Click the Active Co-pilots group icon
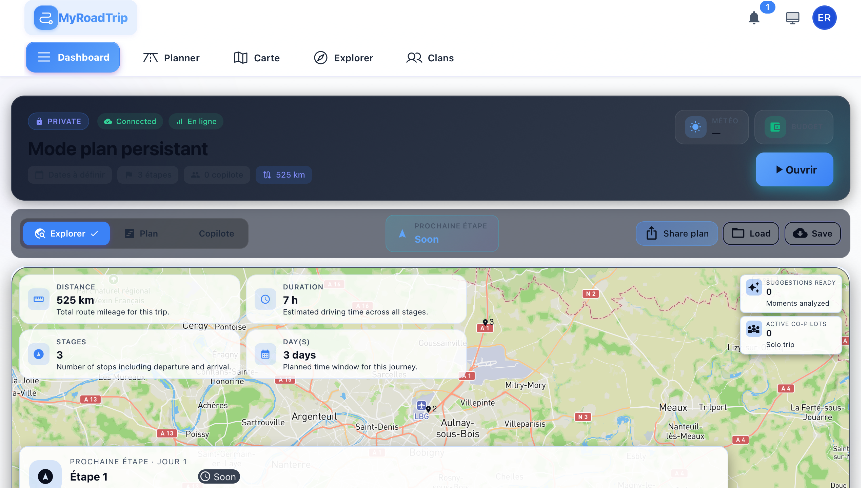The width and height of the screenshot is (868, 488). [x=754, y=329]
